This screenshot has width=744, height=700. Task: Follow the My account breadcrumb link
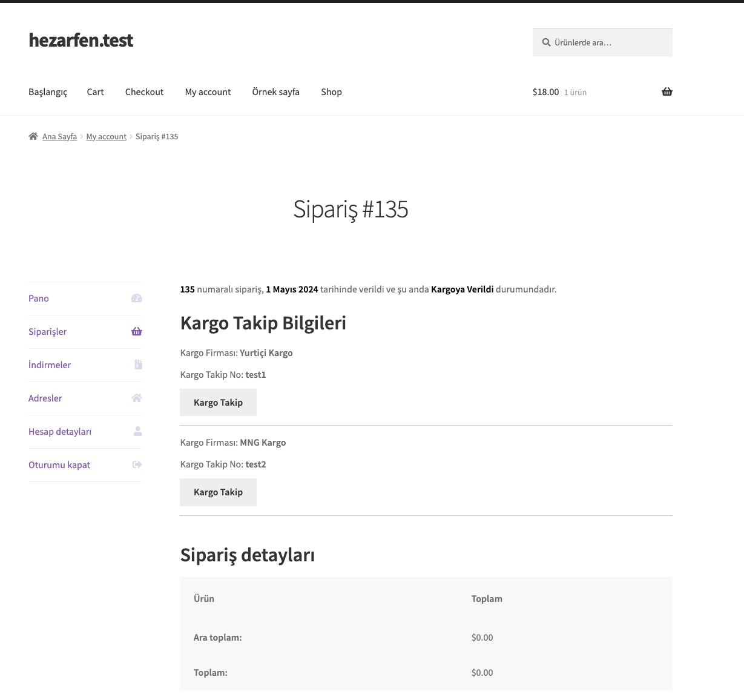click(x=106, y=137)
